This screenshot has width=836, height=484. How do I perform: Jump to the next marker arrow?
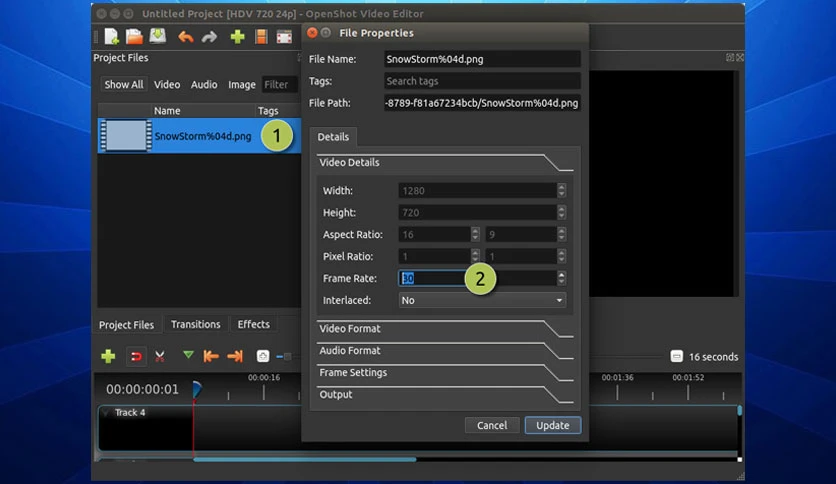[235, 356]
